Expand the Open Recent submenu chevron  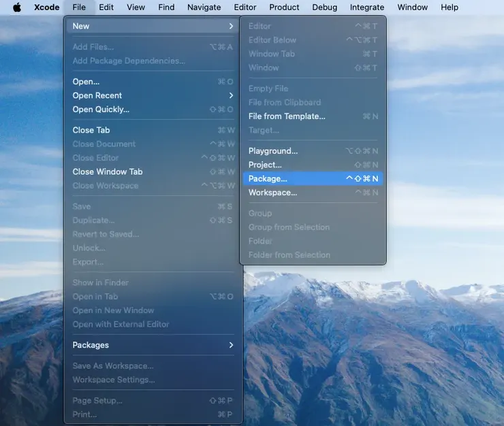click(231, 95)
